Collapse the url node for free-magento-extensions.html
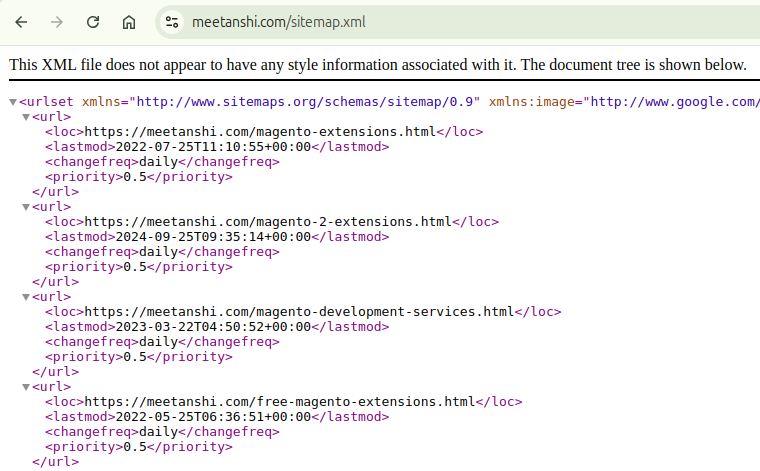The image size is (760, 471). point(26,388)
